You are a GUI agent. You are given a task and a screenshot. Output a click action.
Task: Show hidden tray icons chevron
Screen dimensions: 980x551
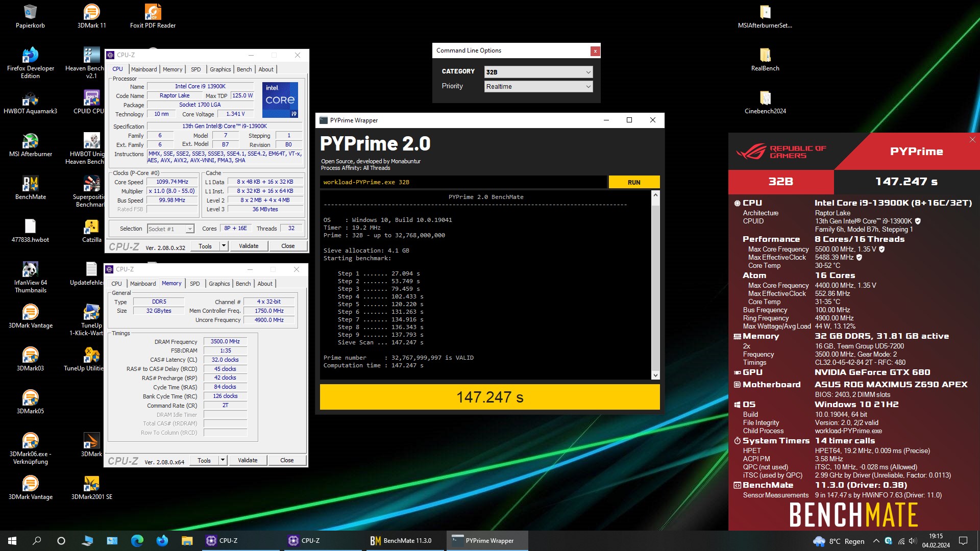(x=876, y=541)
